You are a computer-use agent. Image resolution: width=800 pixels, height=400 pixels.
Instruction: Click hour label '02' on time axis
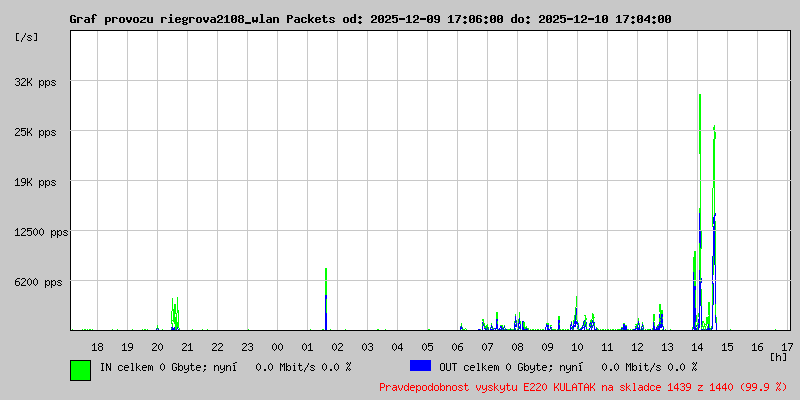(337, 347)
